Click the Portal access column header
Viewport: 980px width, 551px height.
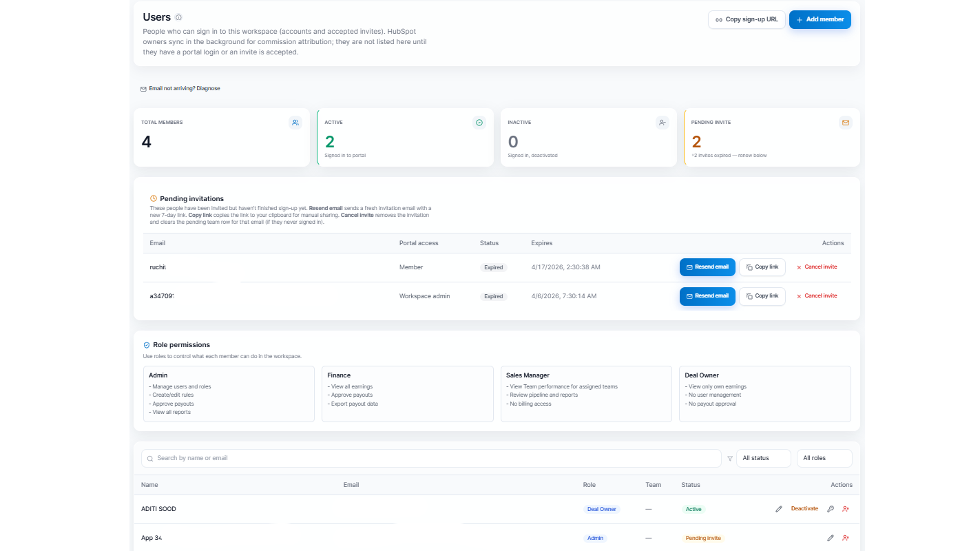(419, 243)
